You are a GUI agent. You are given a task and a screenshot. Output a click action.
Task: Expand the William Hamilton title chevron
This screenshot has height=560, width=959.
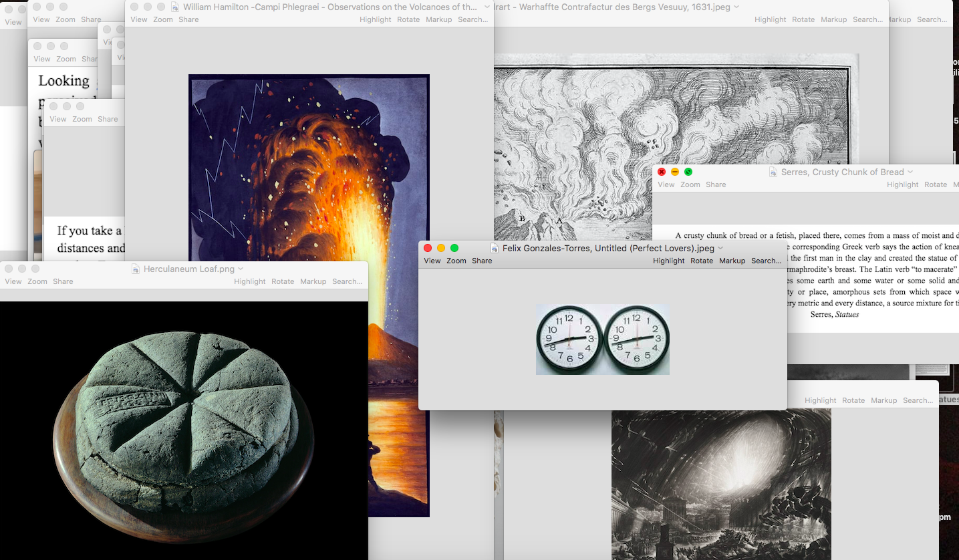(487, 7)
